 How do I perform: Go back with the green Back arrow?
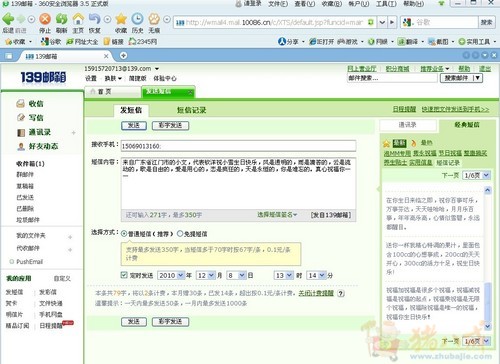point(8,19)
